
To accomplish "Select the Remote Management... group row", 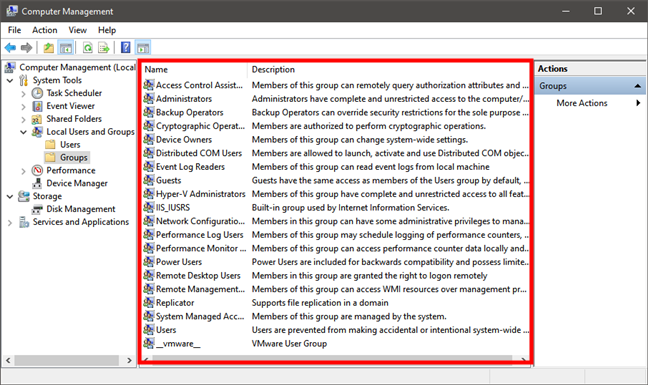I will tap(336, 289).
